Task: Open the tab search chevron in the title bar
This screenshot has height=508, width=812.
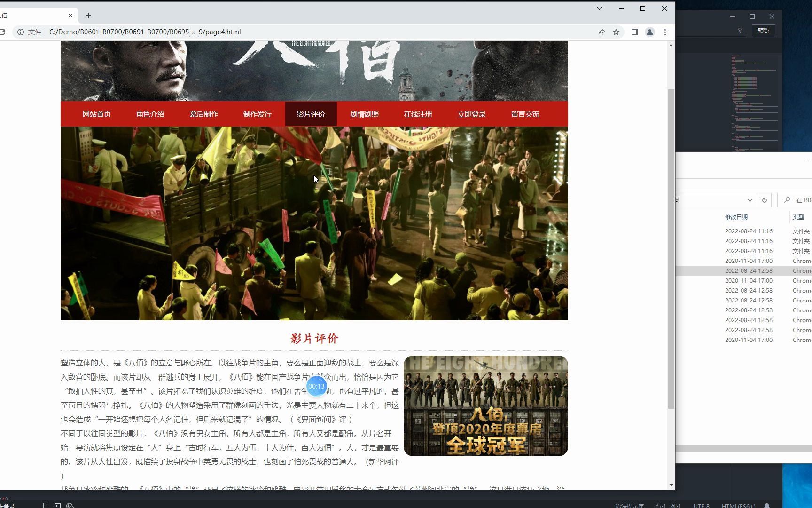Action: 599,8
